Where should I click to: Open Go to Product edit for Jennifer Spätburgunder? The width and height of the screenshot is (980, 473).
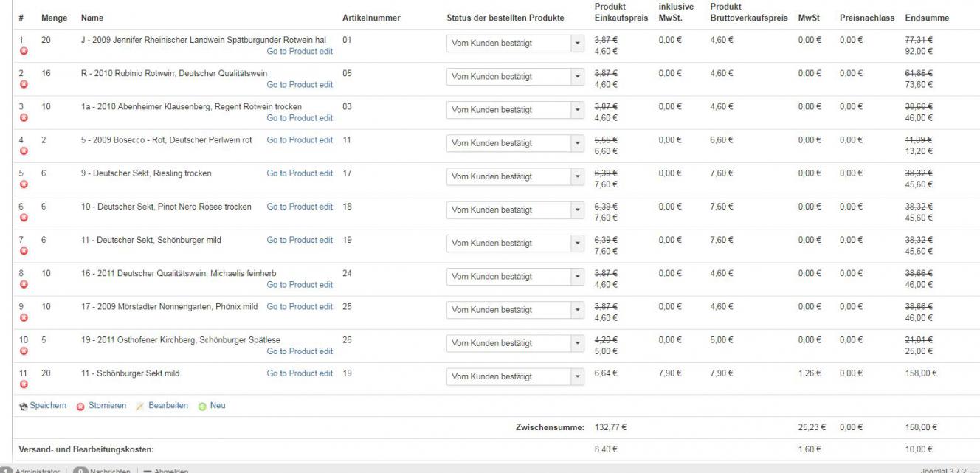click(x=300, y=52)
